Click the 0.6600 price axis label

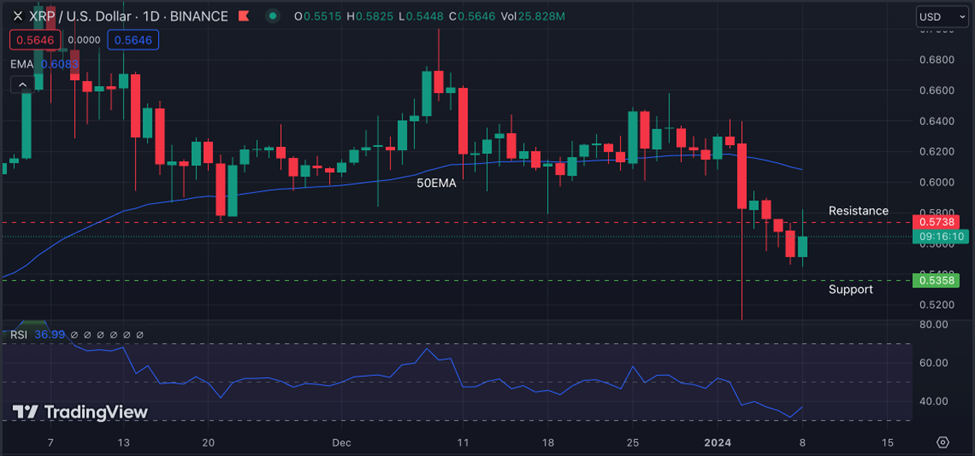point(936,91)
